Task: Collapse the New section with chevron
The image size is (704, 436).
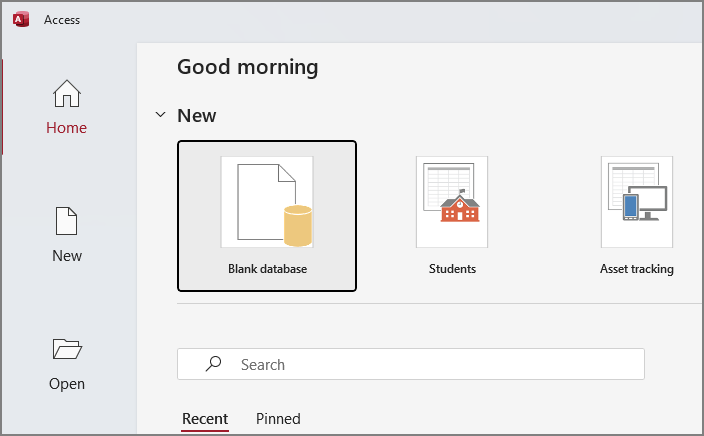Action: tap(160, 115)
